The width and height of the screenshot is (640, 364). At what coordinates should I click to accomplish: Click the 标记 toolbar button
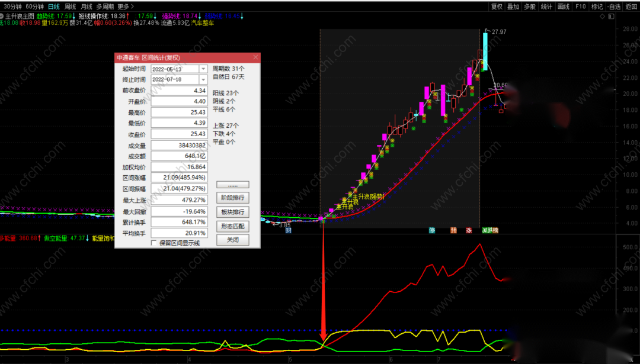coord(597,7)
